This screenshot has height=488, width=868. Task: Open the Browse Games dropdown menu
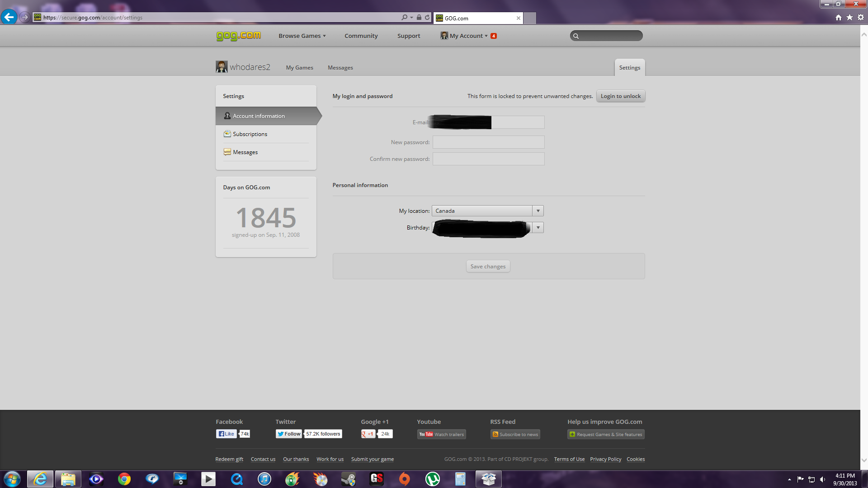click(302, 36)
